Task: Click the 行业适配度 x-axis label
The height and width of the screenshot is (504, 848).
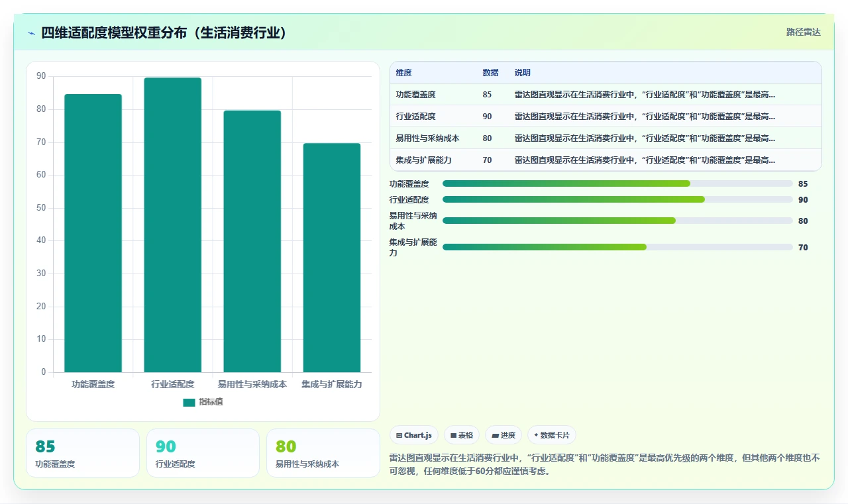Action: click(172, 384)
